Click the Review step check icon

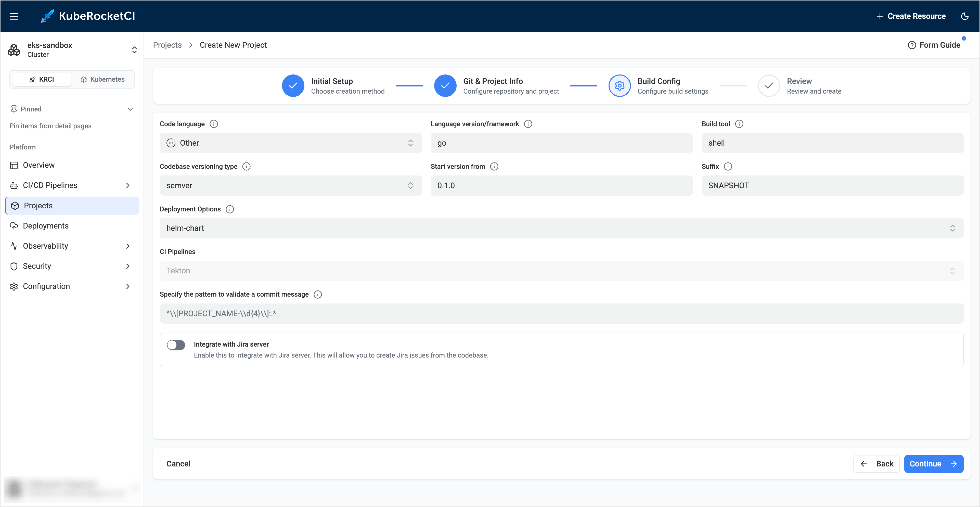click(769, 86)
